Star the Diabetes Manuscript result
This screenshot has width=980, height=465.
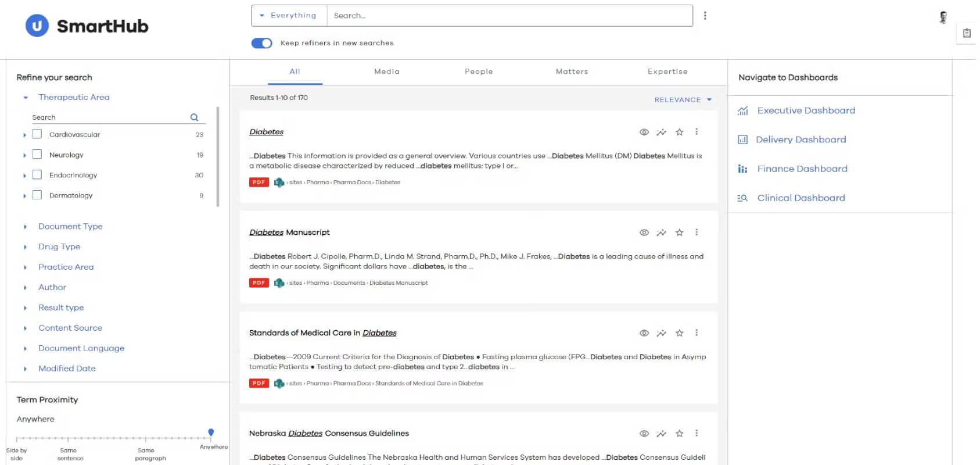[x=680, y=233]
